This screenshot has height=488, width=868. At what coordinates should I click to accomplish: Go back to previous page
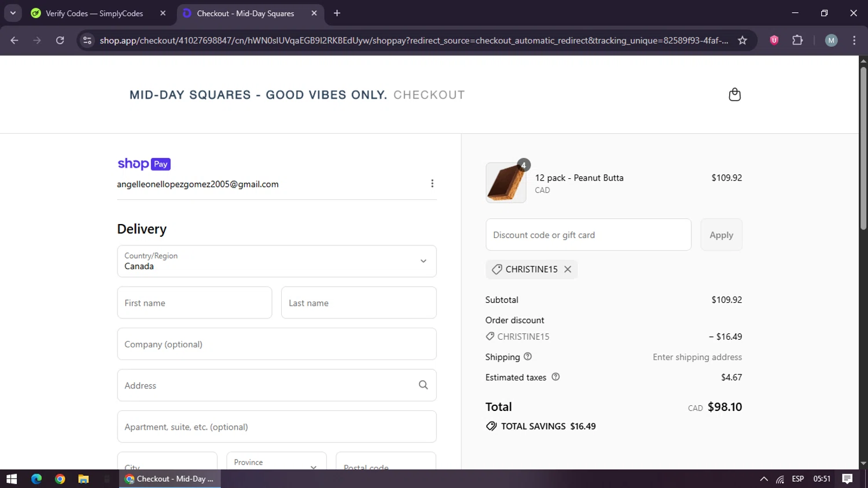[x=14, y=40]
